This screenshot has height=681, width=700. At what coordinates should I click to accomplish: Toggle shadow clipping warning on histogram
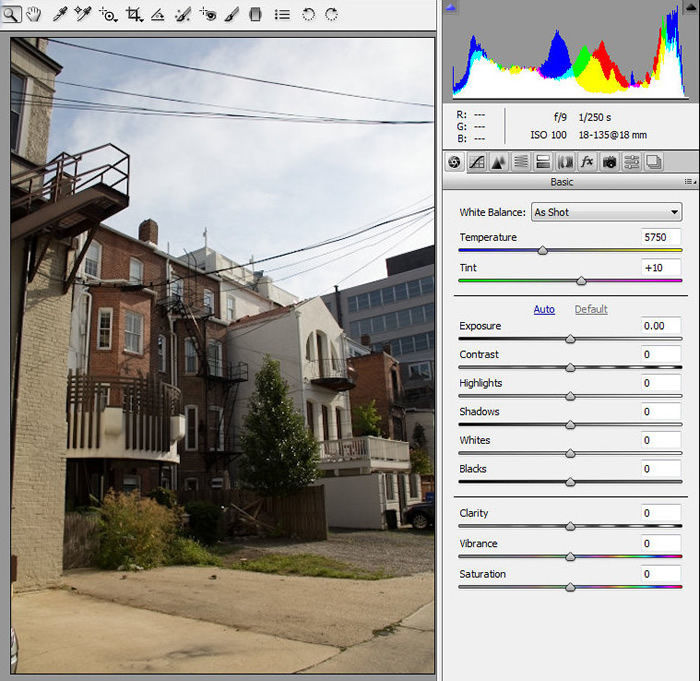pos(450,8)
